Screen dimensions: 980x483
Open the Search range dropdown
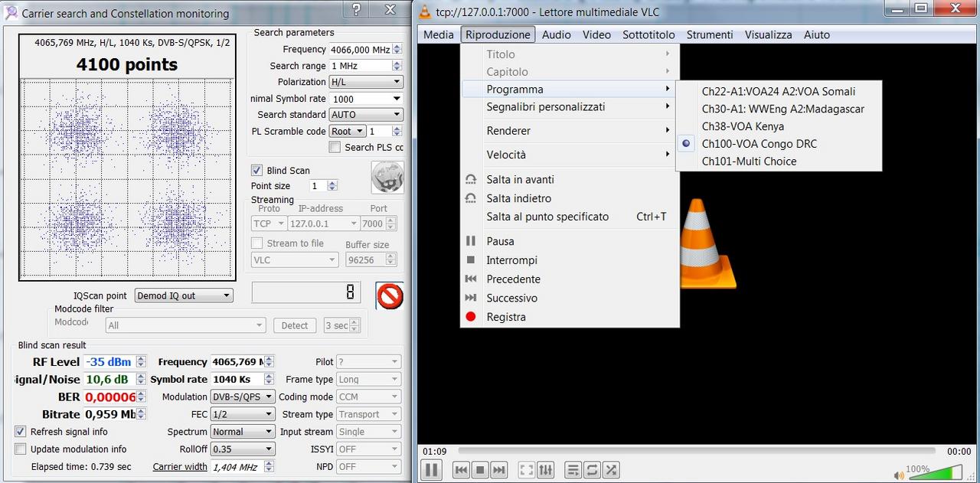[x=366, y=66]
